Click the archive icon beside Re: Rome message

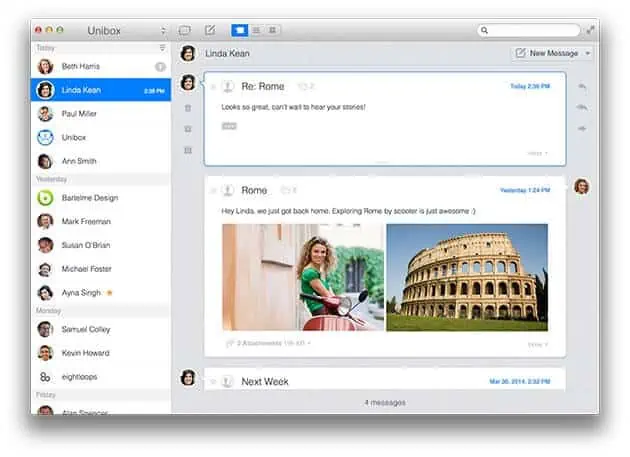(x=188, y=129)
